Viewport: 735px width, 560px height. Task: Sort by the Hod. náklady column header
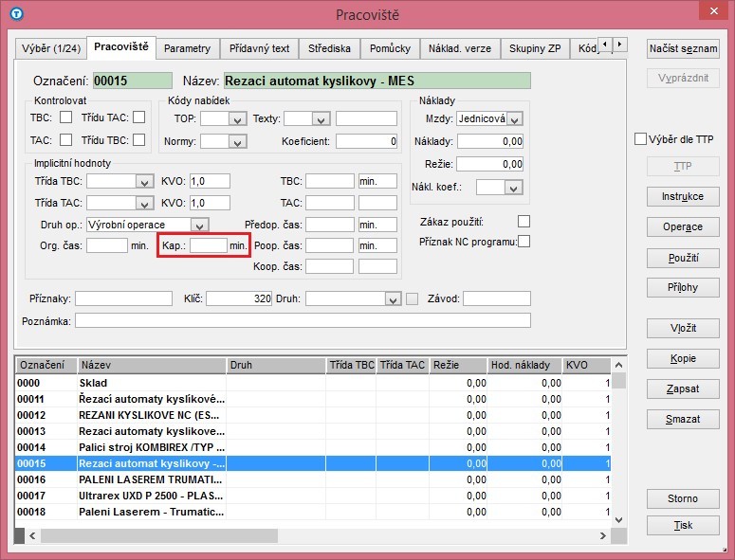coord(524,365)
